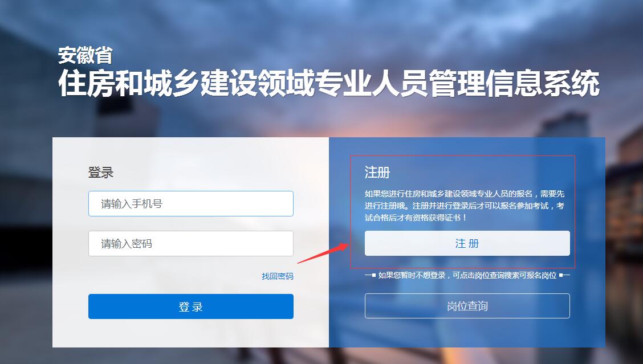This screenshot has width=643, height=364.
Task: Click the description line starting with 进行注册哦
Action: pos(465,206)
